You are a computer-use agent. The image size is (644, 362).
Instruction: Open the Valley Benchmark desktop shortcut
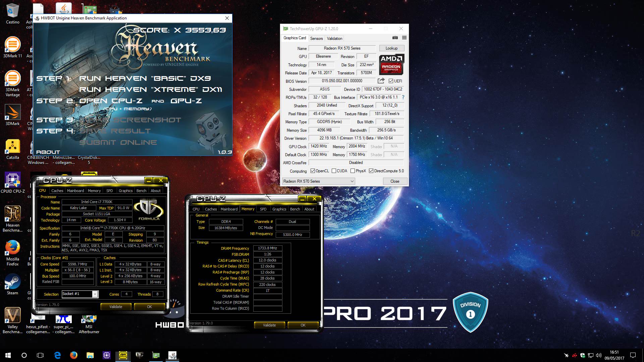(x=12, y=321)
